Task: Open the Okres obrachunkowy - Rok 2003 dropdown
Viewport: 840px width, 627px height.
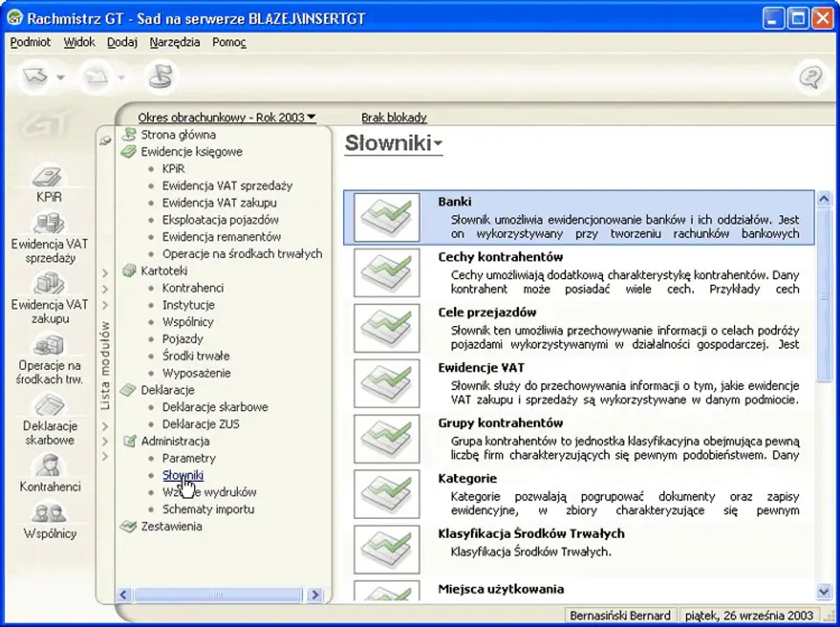Action: [x=227, y=117]
